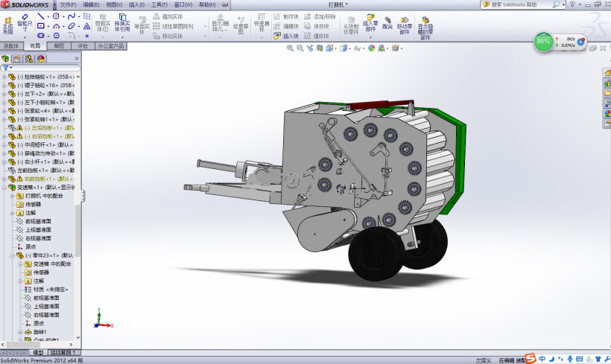Switch to 装配体 ribbon tab
This screenshot has width=611, height=364.
coord(11,46)
